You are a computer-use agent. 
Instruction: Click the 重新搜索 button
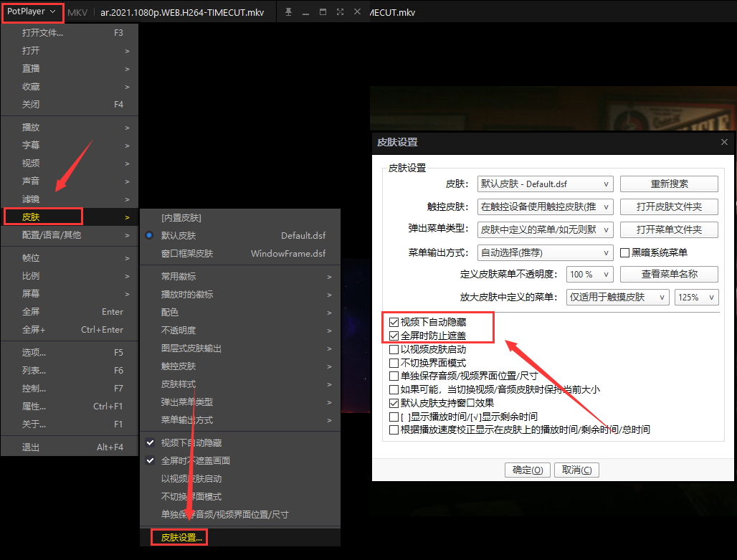pos(668,184)
